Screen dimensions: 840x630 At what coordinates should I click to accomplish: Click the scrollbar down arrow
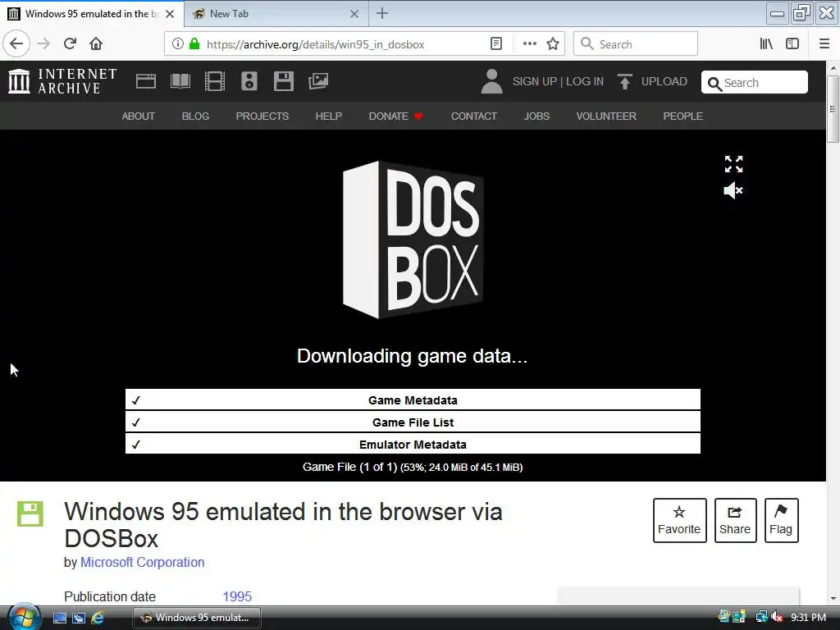click(833, 599)
